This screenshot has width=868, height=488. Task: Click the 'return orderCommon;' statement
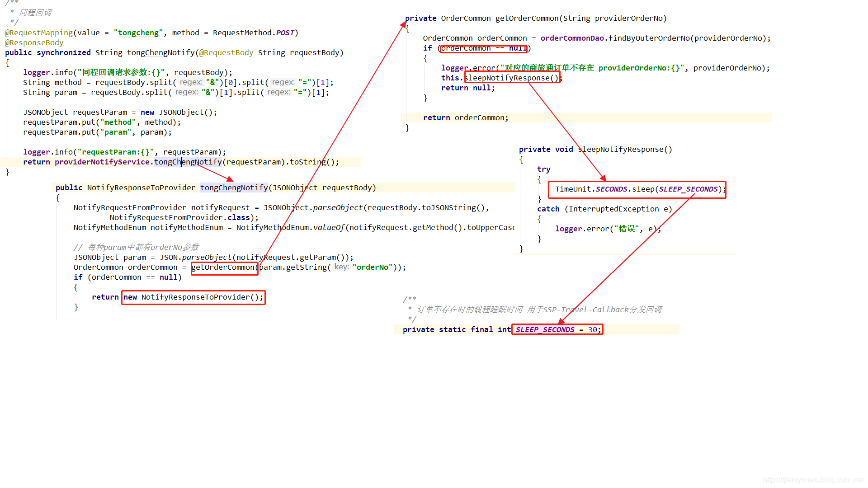(x=466, y=117)
